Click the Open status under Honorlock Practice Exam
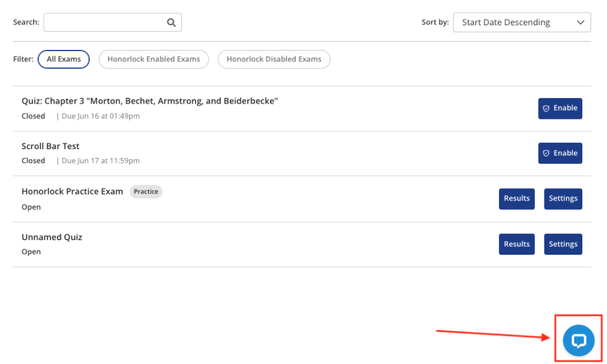The height and width of the screenshot is (364, 607). pyautogui.click(x=31, y=207)
